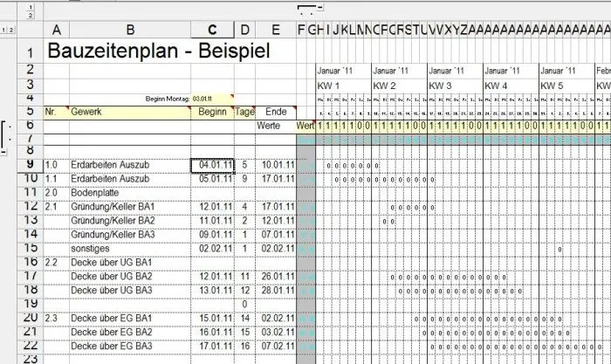The width and height of the screenshot is (611, 364).
Task: Show row outline level 1
Action: coord(3,30)
